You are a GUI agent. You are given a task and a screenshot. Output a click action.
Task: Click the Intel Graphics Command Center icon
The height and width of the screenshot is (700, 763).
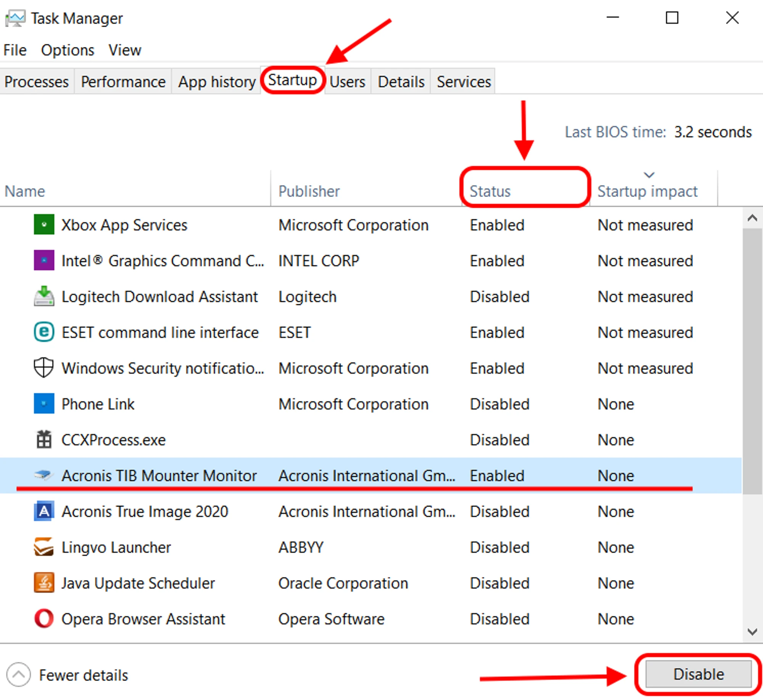point(44,260)
